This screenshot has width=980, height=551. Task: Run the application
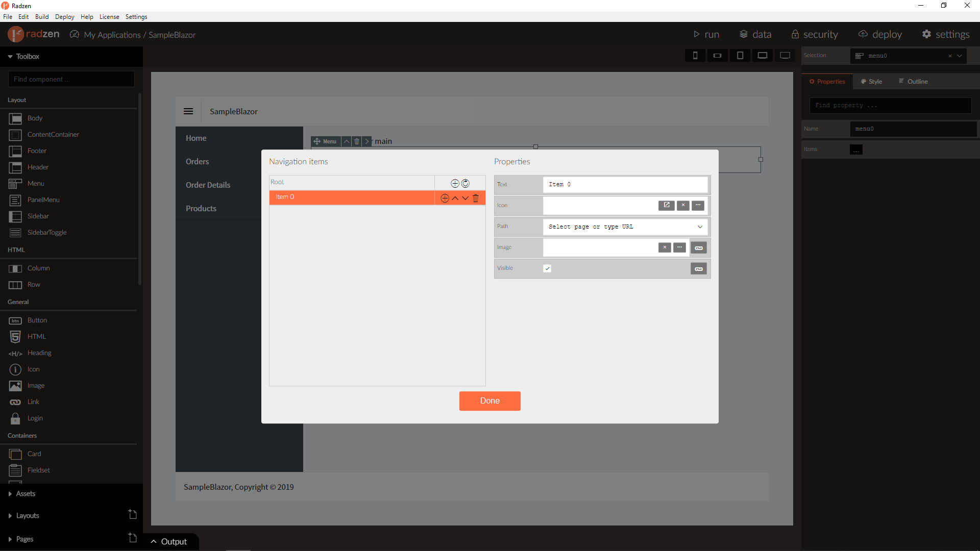pyautogui.click(x=706, y=35)
